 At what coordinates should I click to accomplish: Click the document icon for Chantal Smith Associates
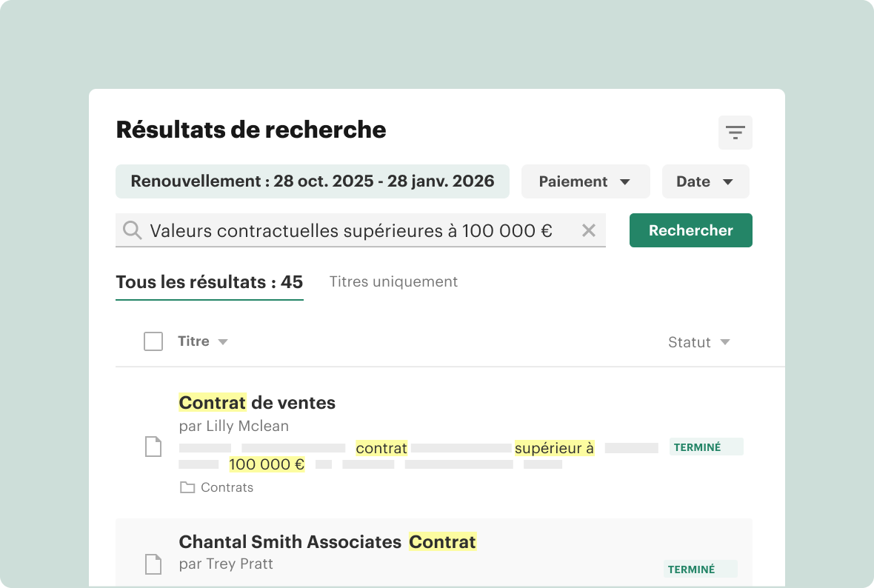tap(153, 564)
